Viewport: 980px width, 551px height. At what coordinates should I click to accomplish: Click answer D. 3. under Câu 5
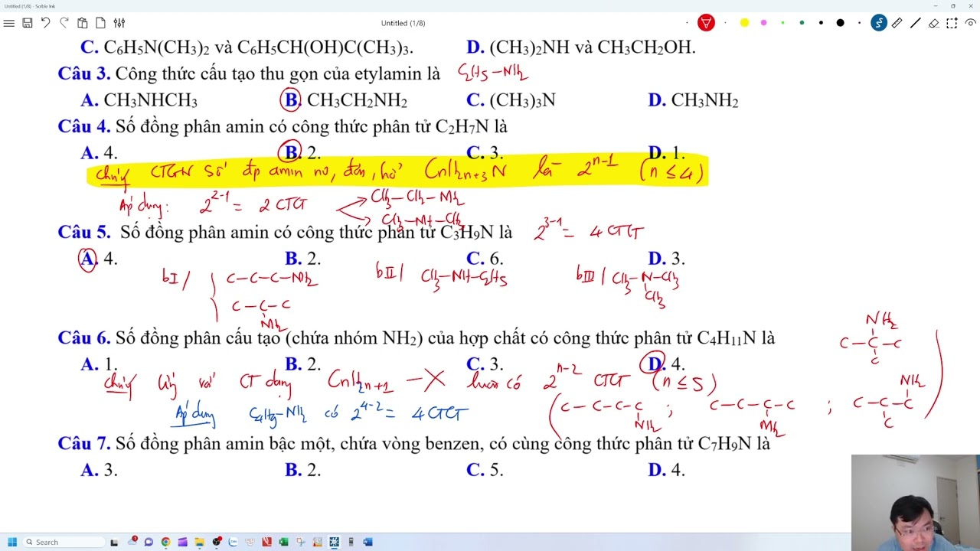pos(666,259)
